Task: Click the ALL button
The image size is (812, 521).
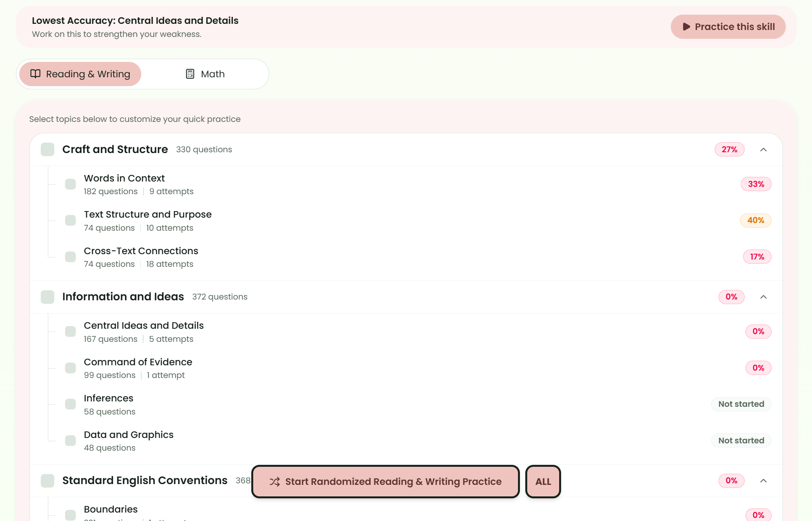Action: pyautogui.click(x=543, y=481)
